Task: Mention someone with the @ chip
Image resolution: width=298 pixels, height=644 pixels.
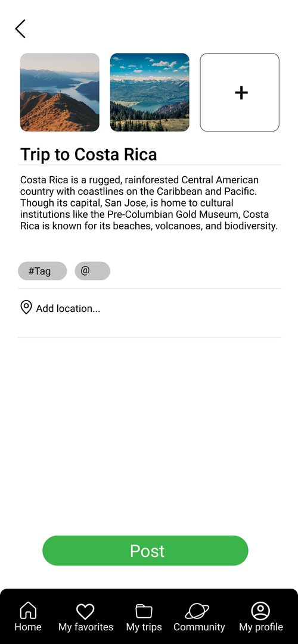Action: tap(92, 271)
